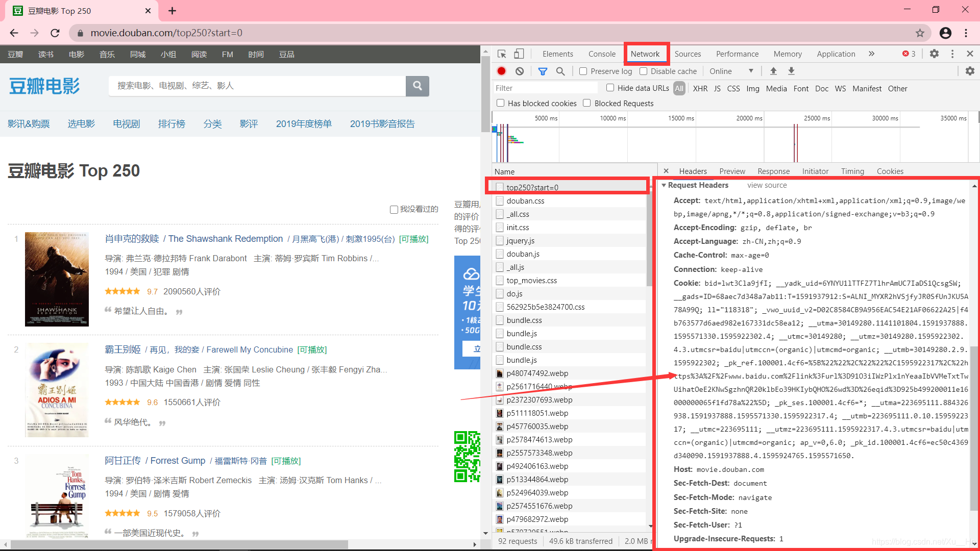The height and width of the screenshot is (551, 980).
Task: Collapse the Request Headers section
Action: click(664, 185)
